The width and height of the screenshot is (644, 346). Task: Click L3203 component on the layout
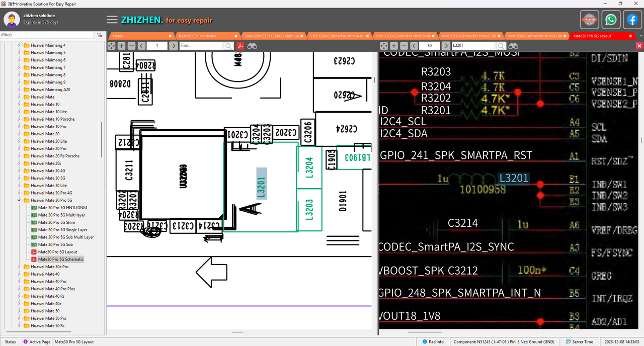(309, 210)
